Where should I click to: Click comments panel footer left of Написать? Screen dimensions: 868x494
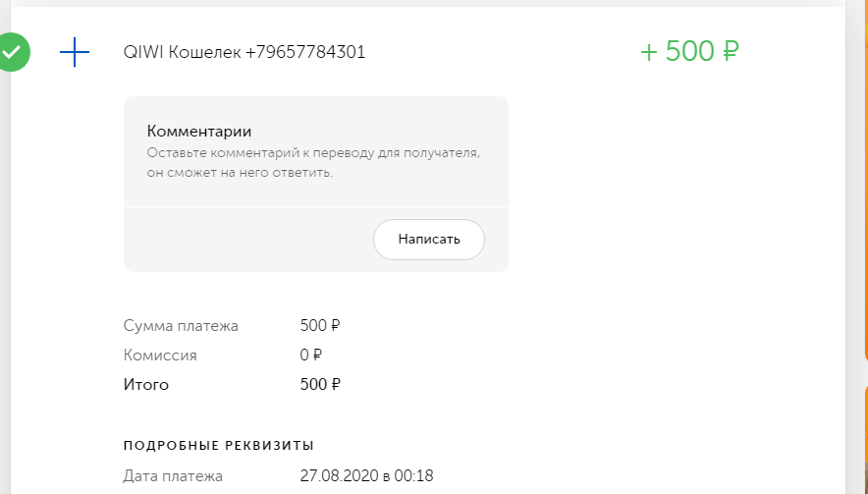245,240
